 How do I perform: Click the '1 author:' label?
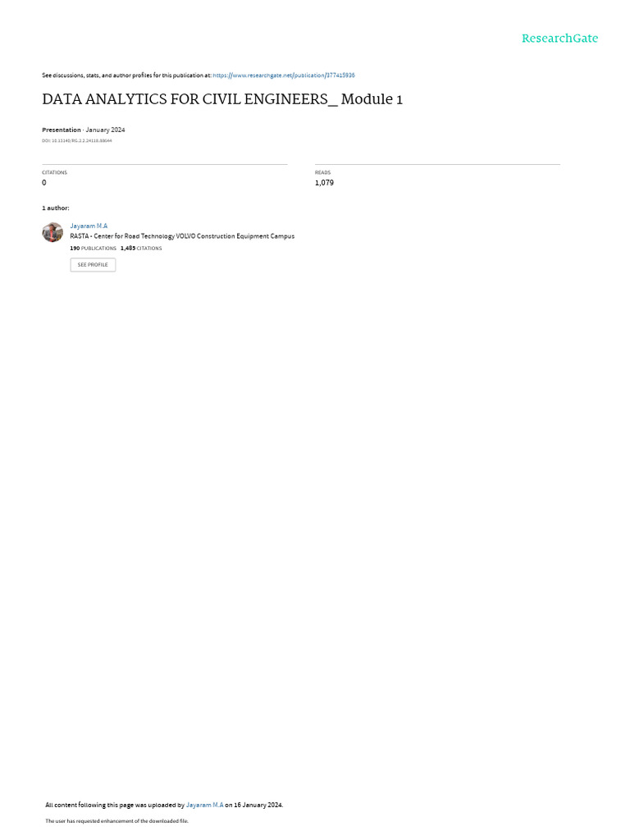pyautogui.click(x=56, y=208)
